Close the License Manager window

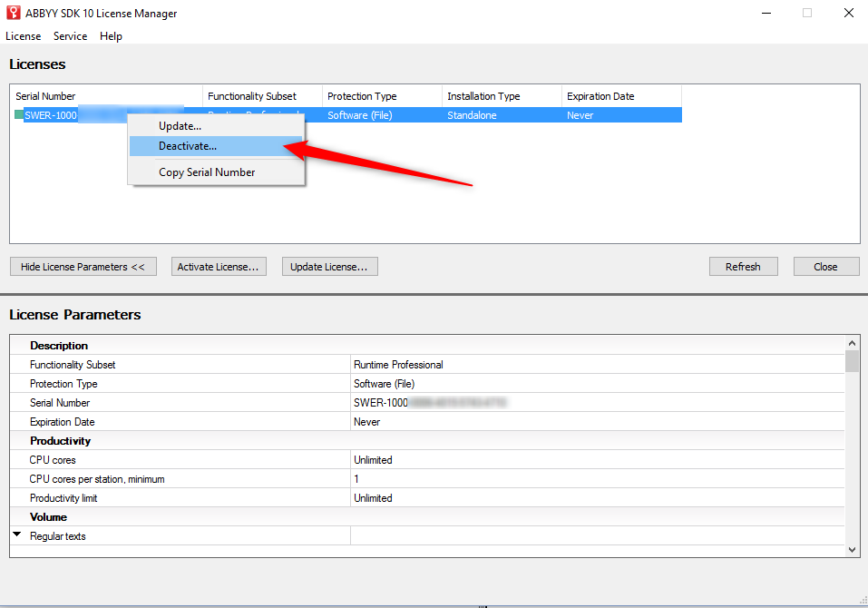[x=849, y=13]
